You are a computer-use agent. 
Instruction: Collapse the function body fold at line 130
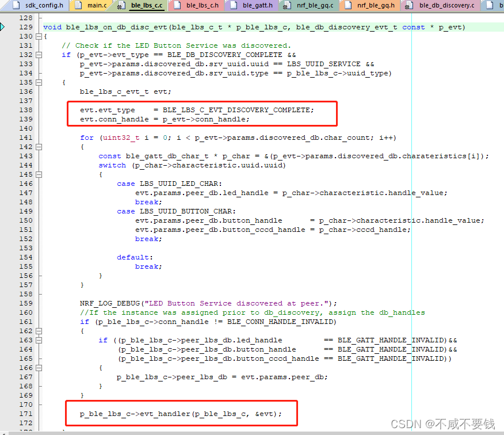click(x=38, y=36)
